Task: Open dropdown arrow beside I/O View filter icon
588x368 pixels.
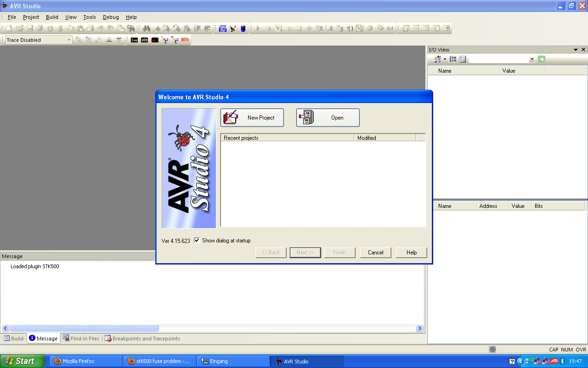Action: click(x=445, y=59)
